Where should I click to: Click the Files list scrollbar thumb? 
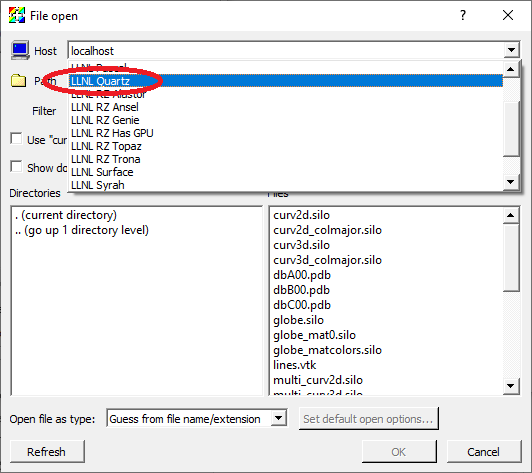(x=511, y=257)
